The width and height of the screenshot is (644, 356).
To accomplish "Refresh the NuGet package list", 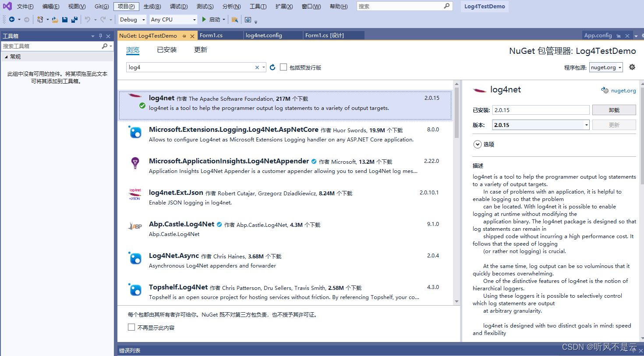I will [x=272, y=67].
